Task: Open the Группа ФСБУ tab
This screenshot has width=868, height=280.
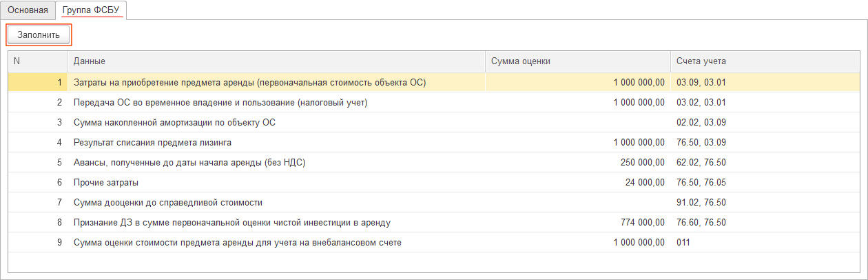Action: coord(90,10)
